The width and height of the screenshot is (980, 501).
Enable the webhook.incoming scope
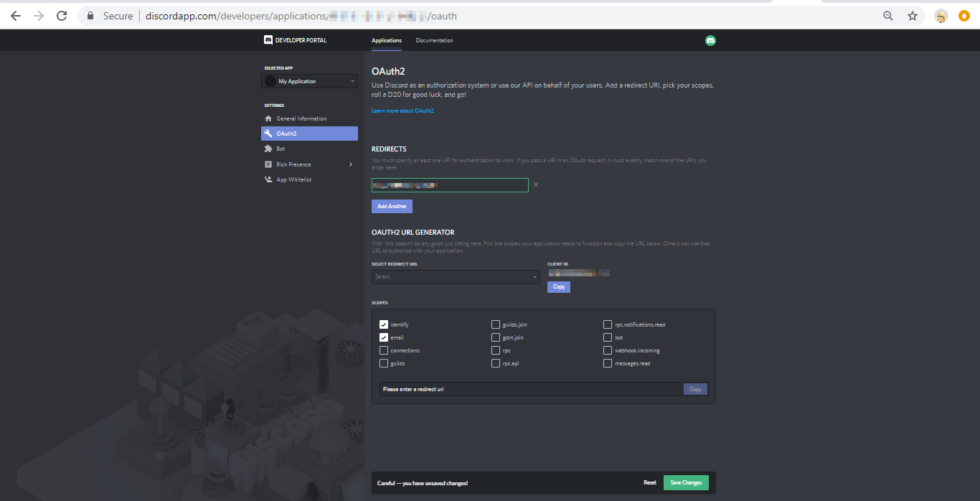point(608,350)
